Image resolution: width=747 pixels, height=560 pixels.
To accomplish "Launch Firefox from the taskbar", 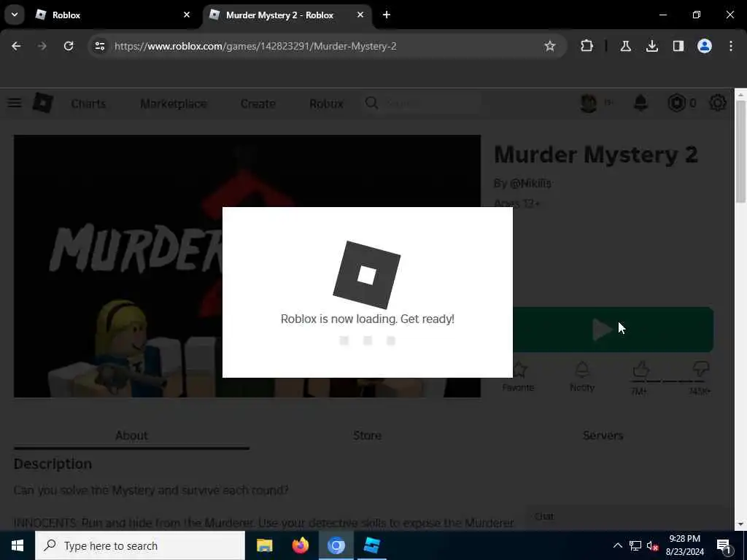I will pyautogui.click(x=300, y=545).
